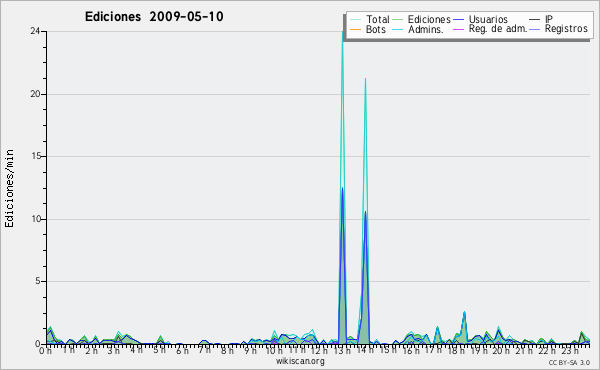
Task: Click the chart title Ediciones 2009-05-10
Action: click(x=154, y=17)
